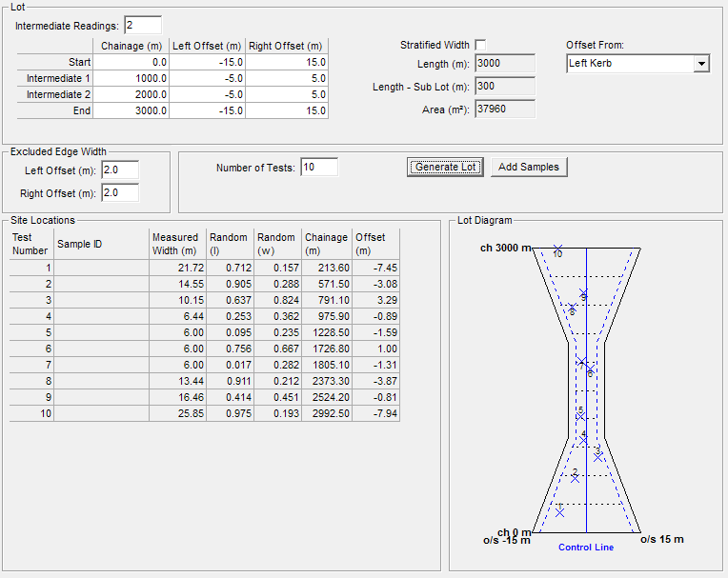Click sample marker 1 in Lot Diagram
This screenshot has height=578, width=728.
point(559,511)
